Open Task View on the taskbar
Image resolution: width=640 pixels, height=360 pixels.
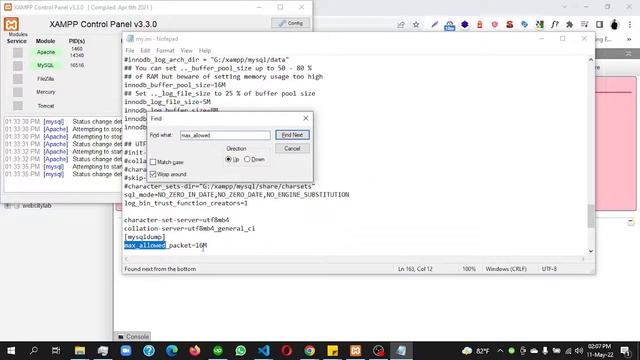pyautogui.click(x=56, y=351)
